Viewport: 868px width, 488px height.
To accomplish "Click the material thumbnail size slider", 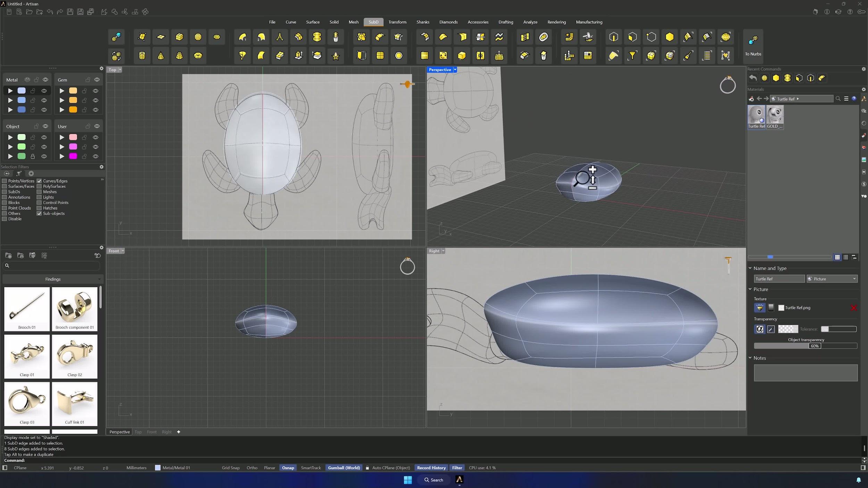I will (789, 257).
